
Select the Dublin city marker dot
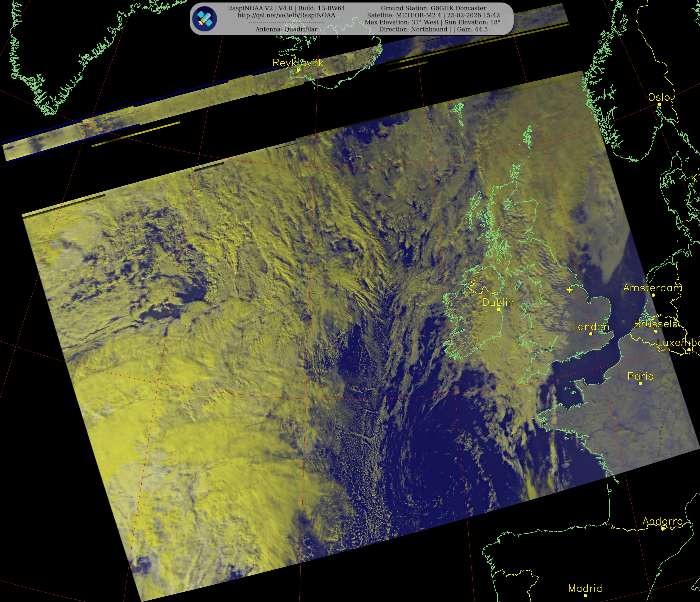point(498,309)
